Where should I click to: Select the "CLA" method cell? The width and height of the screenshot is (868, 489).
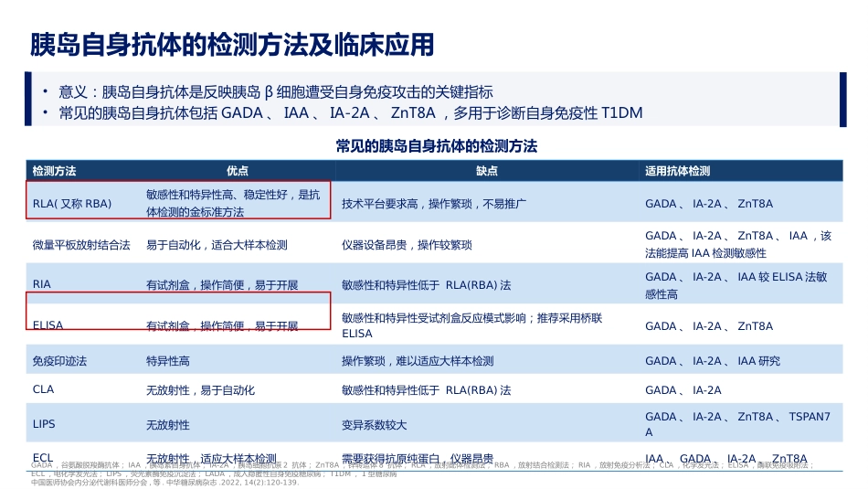[x=43, y=389]
